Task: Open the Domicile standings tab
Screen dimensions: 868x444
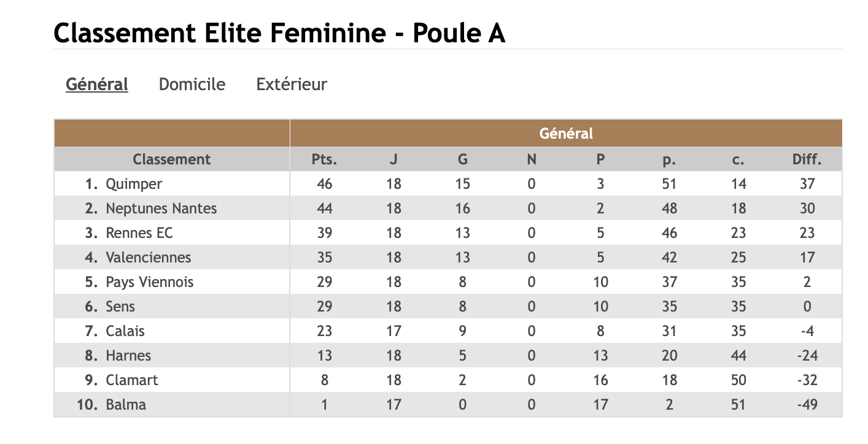Action: [x=192, y=84]
